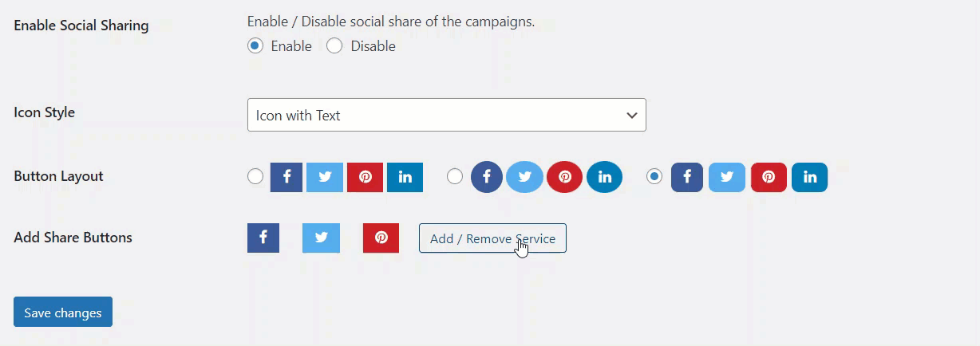Click Facebook share button in Add Share Buttons
This screenshot has width=980, height=346.
(x=263, y=238)
